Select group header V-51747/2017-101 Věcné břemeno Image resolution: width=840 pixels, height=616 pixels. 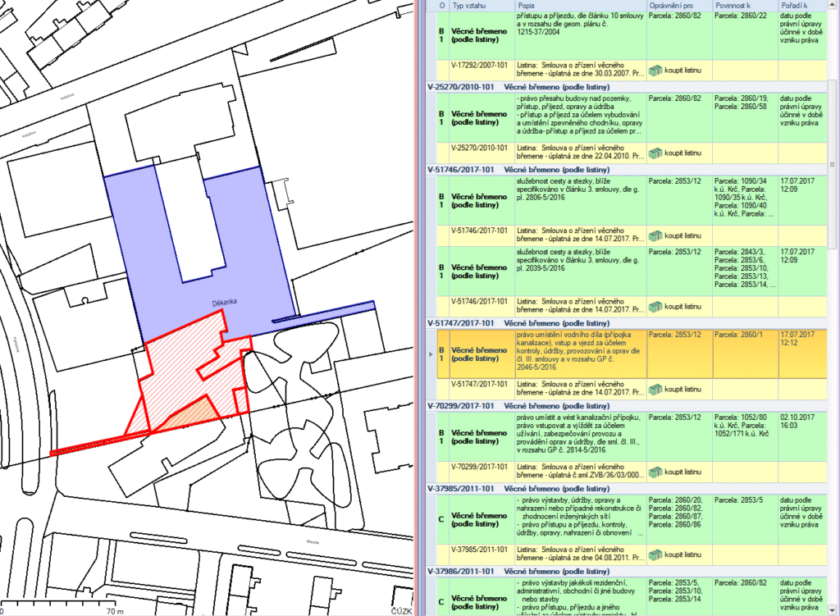coord(627,323)
